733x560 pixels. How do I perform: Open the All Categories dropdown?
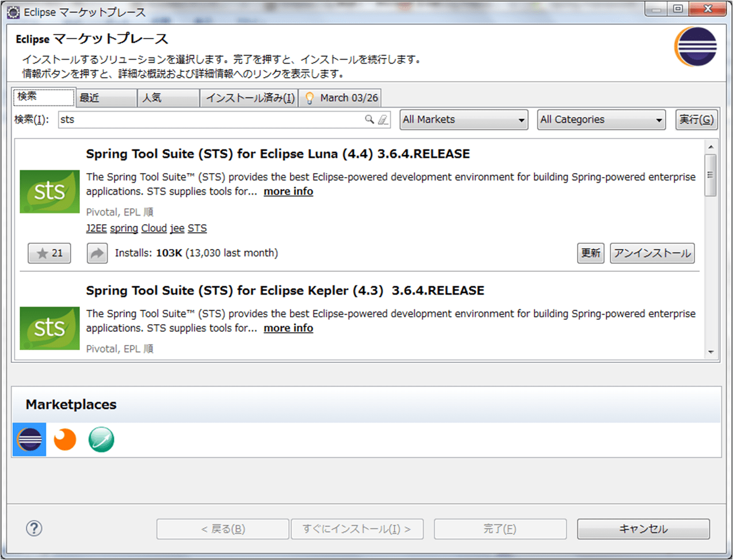[x=601, y=119]
